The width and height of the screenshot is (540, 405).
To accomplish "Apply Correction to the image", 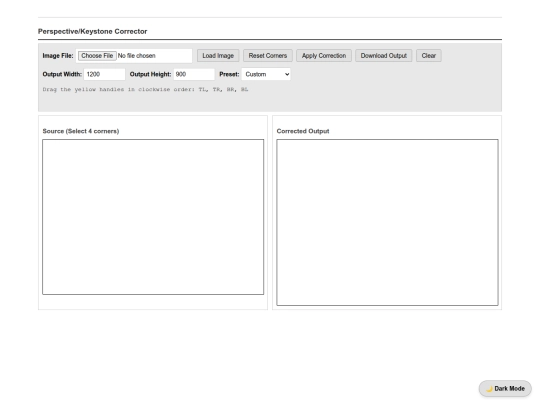I will (x=324, y=56).
